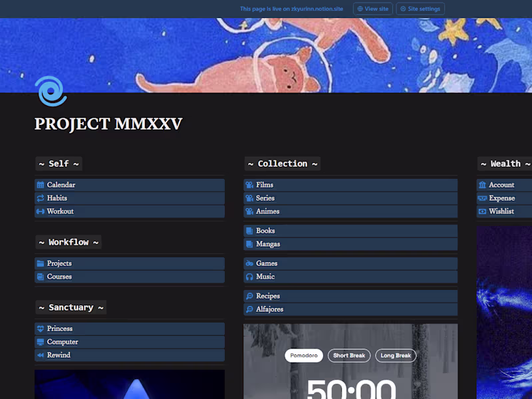The image size is (532, 399).
Task: Click the Expense money icon
Action: [482, 198]
